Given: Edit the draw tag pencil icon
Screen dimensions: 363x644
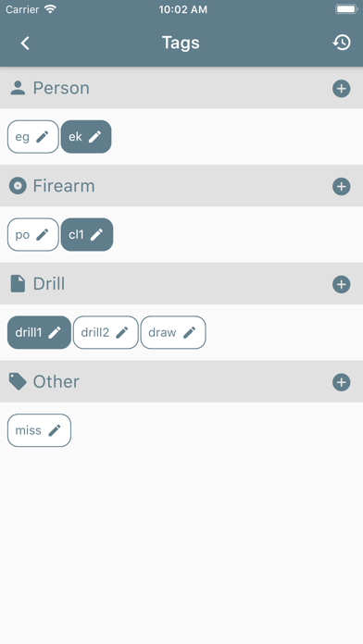Looking at the screenshot, I should 190,332.
